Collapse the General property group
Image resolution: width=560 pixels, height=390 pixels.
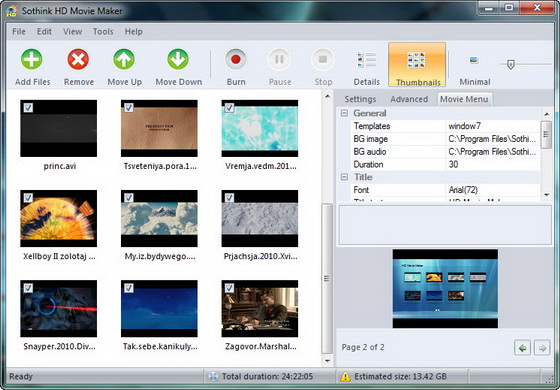coord(344,113)
